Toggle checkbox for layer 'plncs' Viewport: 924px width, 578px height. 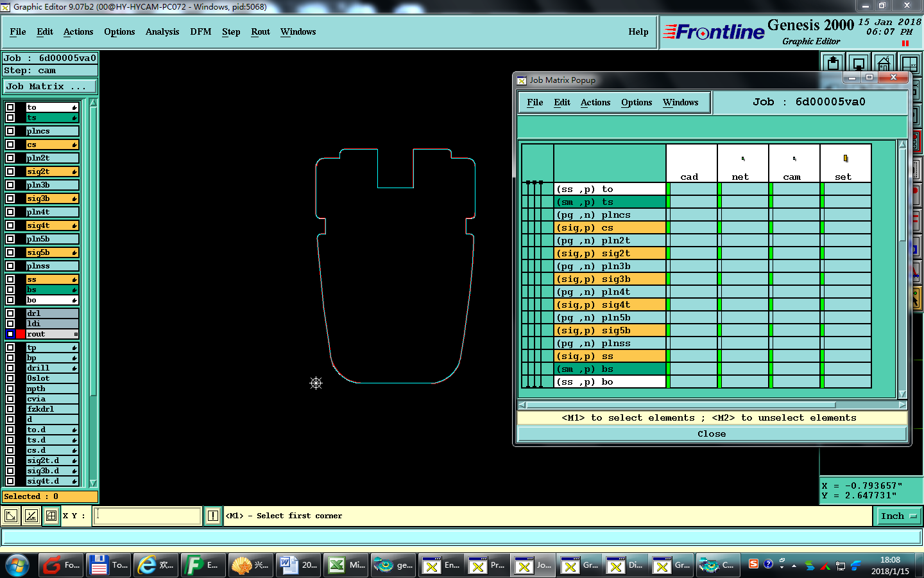(10, 131)
